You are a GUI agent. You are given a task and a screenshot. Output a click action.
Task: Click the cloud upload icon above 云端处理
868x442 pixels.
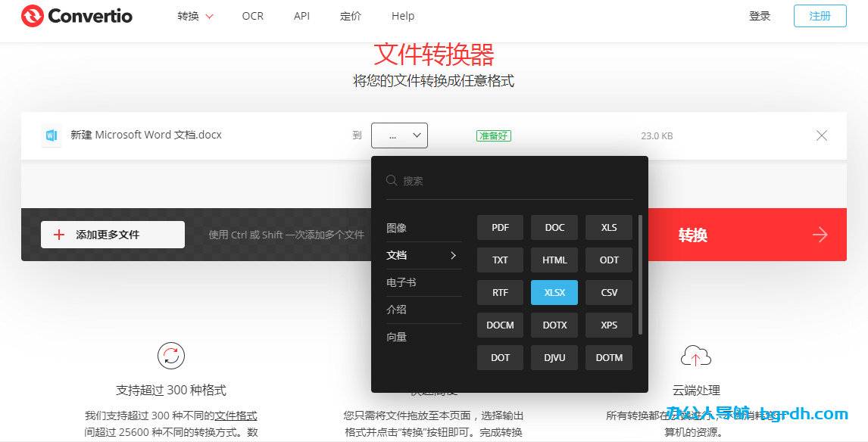pyautogui.click(x=696, y=356)
